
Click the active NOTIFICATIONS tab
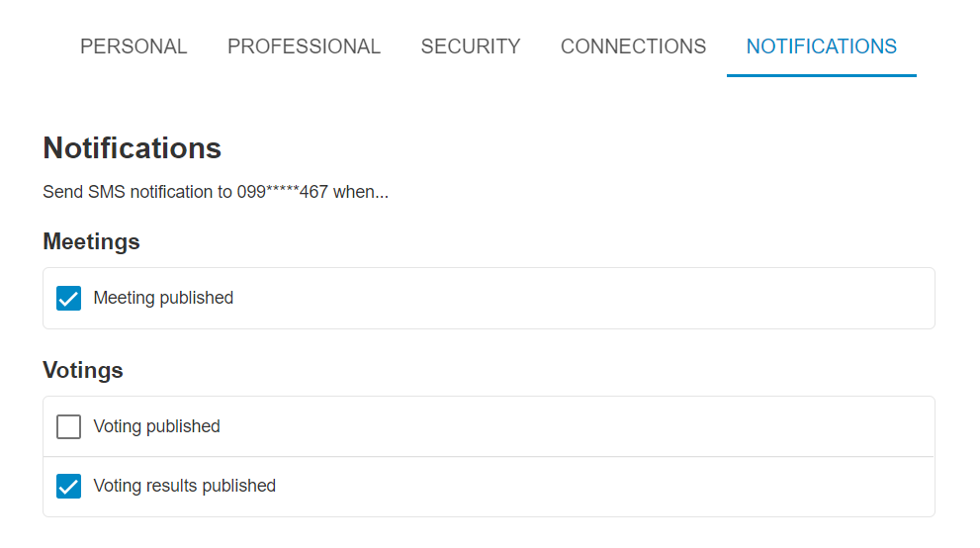(821, 46)
